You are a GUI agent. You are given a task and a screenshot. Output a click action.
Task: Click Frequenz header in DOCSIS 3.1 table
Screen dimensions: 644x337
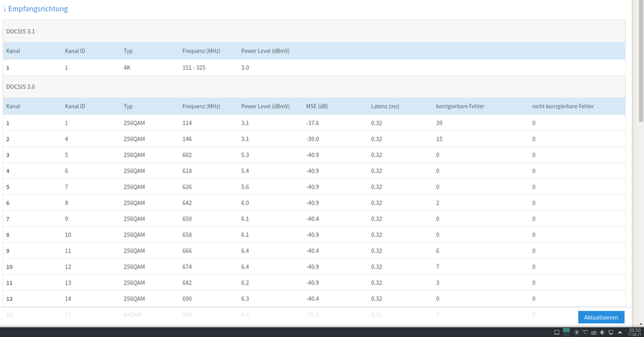(201, 51)
